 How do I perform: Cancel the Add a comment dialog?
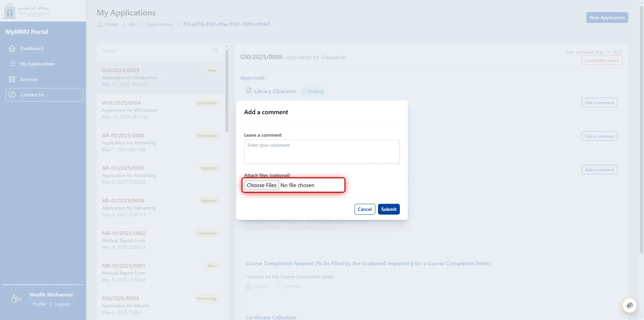[x=365, y=209]
